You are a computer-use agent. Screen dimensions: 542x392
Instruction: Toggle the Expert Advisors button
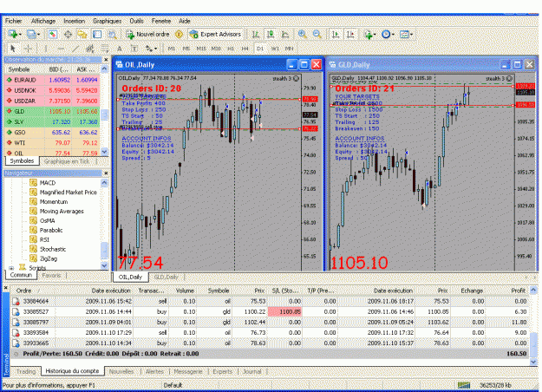coord(215,34)
